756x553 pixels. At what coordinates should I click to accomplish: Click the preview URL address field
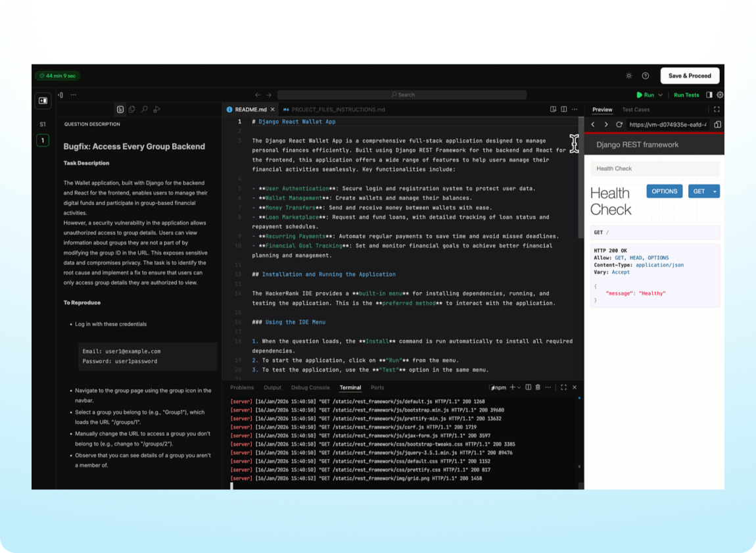pyautogui.click(x=668, y=124)
